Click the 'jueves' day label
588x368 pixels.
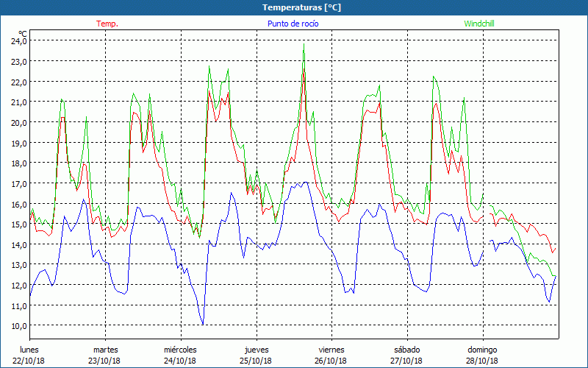click(x=257, y=350)
